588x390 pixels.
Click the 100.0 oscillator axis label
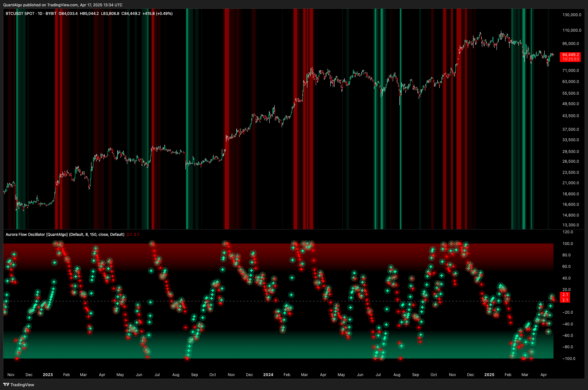pyautogui.click(x=568, y=244)
